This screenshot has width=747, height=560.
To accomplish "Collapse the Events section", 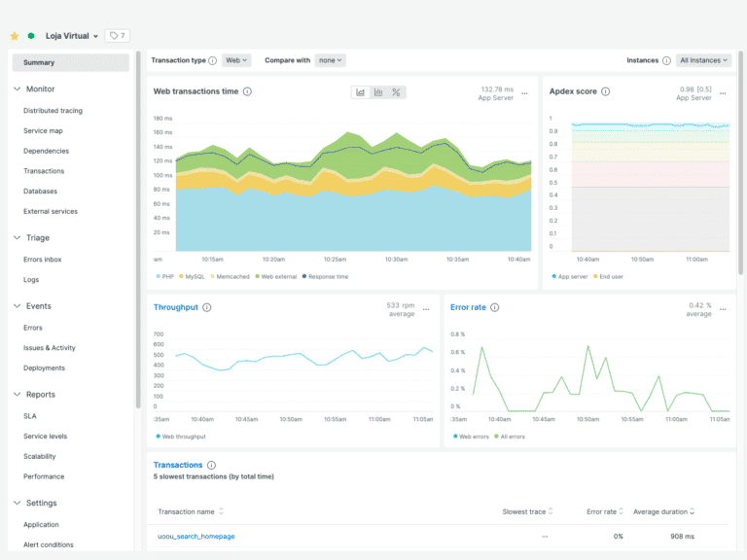I will click(18, 306).
